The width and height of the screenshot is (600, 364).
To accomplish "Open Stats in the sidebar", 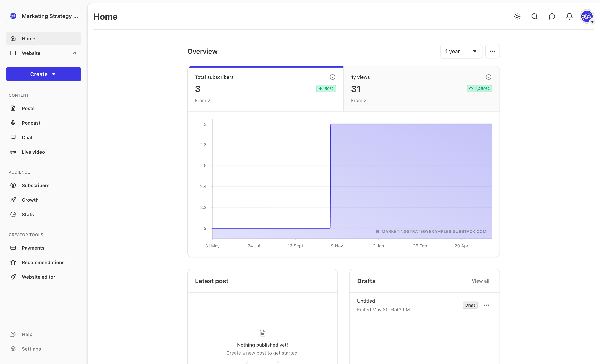I will 44,215.
